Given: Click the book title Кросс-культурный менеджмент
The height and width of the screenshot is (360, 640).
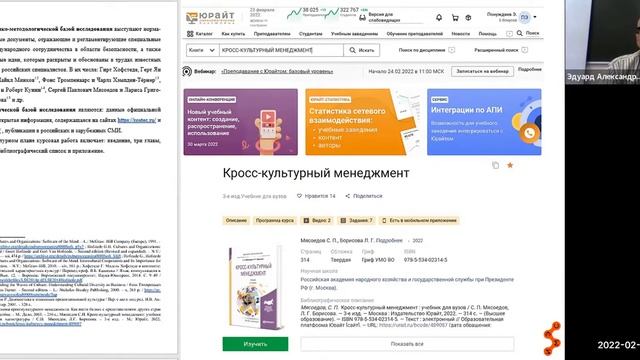Looking at the screenshot, I should tap(316, 173).
